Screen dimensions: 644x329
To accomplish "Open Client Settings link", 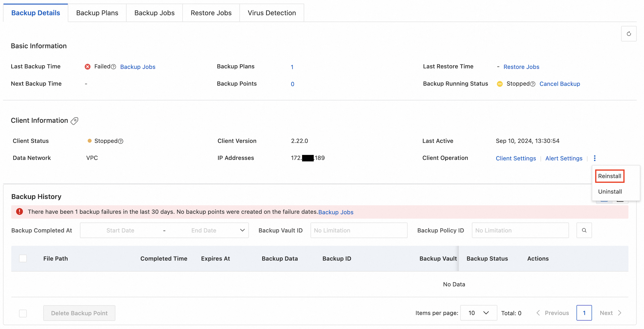I will 516,158.
